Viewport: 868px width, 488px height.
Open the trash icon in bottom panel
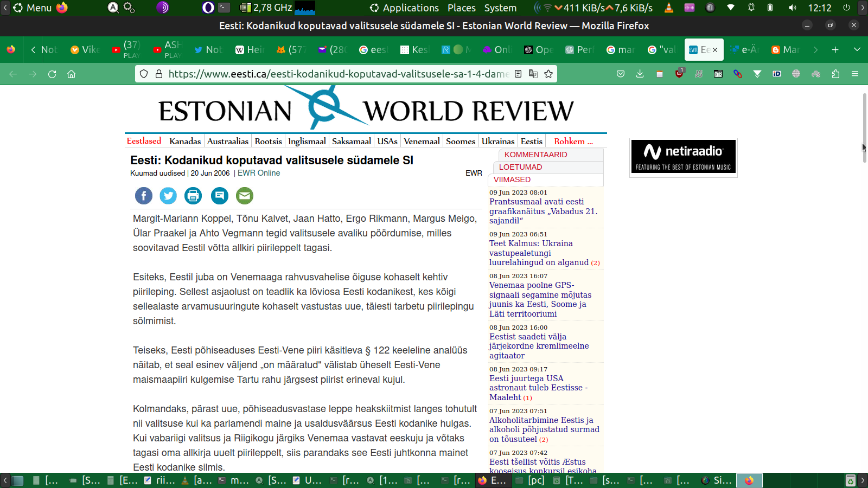851,480
